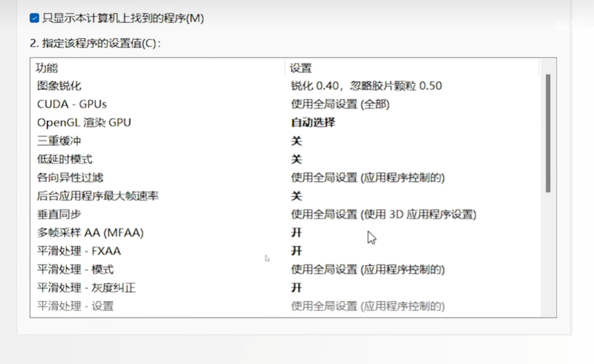Select the 多帧采样 AA (MFAA) row

pyautogui.click(x=90, y=232)
